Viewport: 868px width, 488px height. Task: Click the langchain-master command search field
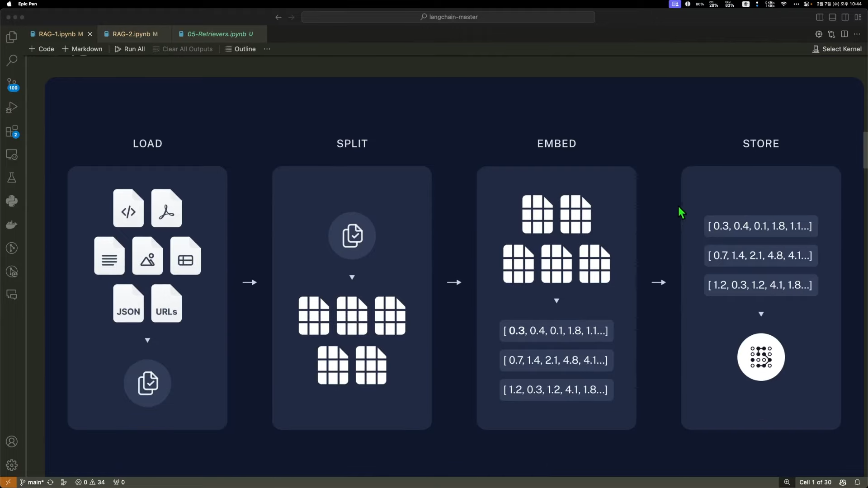point(448,17)
